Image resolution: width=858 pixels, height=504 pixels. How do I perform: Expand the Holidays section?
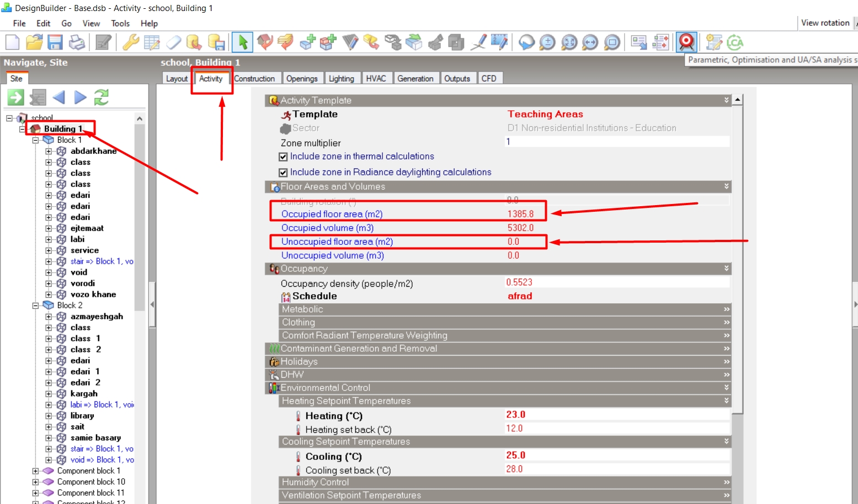pos(727,362)
